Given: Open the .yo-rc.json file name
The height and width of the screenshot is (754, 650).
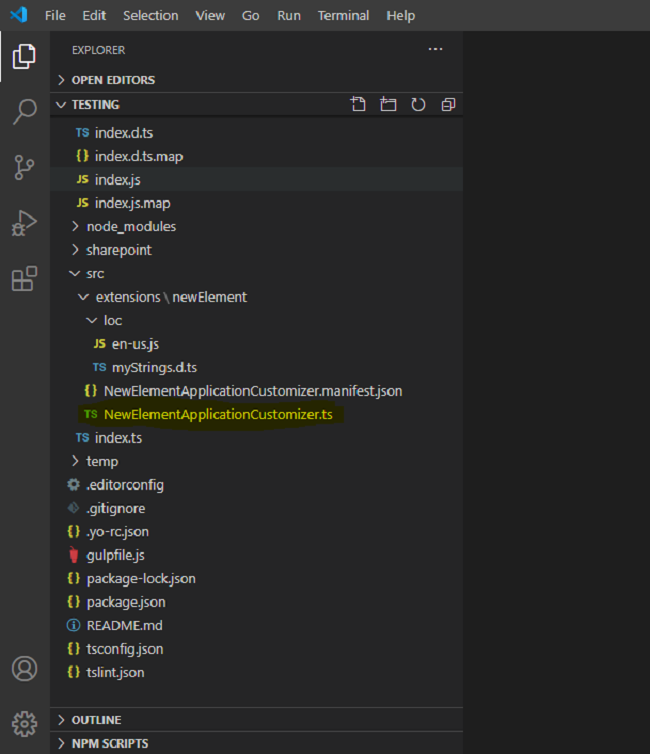Looking at the screenshot, I should click(117, 532).
